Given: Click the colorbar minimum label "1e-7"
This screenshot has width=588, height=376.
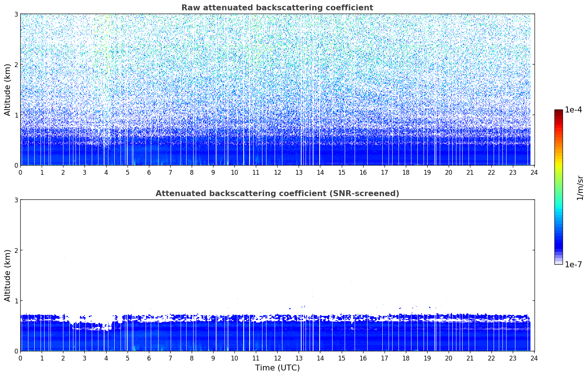Looking at the screenshot, I should point(573,264).
